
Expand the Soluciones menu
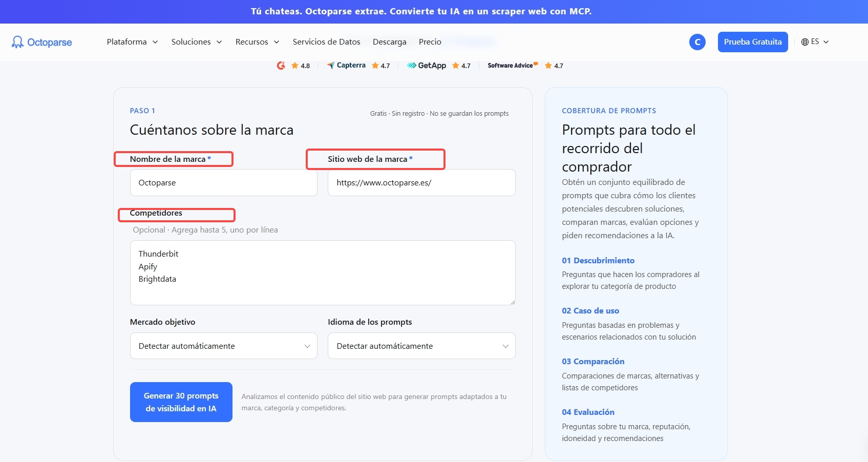[x=197, y=42]
